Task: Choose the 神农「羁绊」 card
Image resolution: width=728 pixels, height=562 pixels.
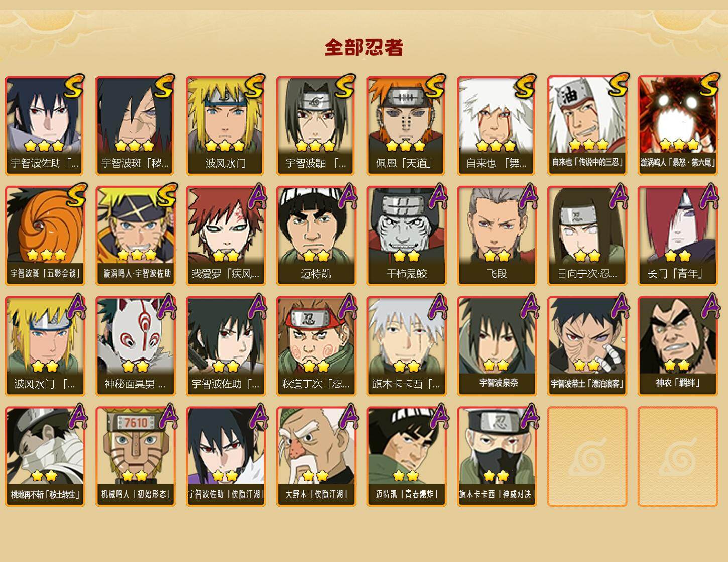Action: [x=678, y=346]
